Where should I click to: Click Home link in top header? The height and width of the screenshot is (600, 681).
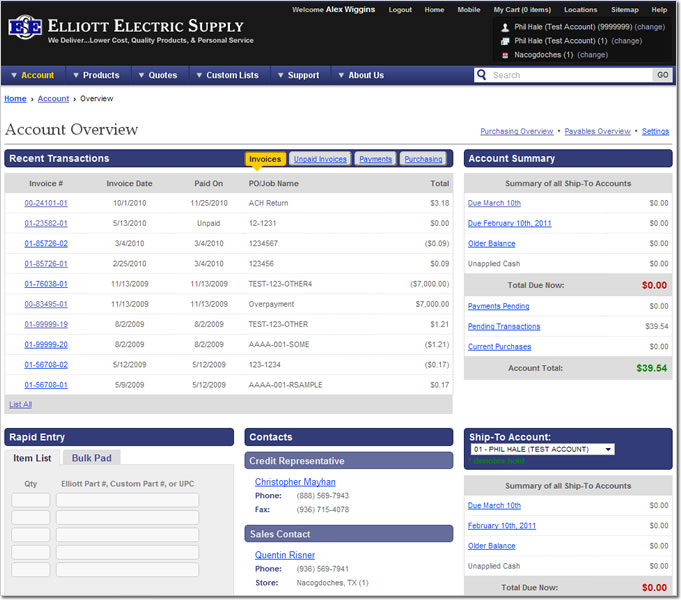(x=434, y=10)
